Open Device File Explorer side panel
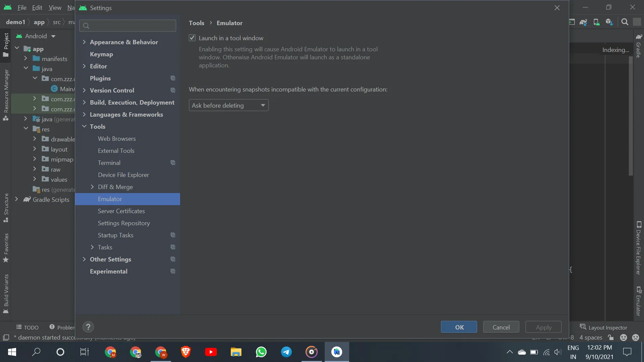Screen dimensions: 644x362 (639, 248)
